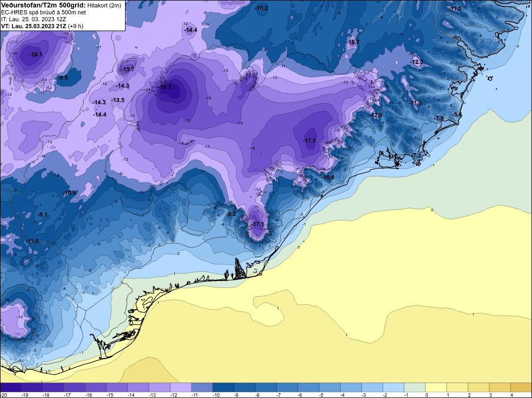This screenshot has width=532, height=398.
Task: Click the 0 tick label in the legend
Action: [427, 395]
